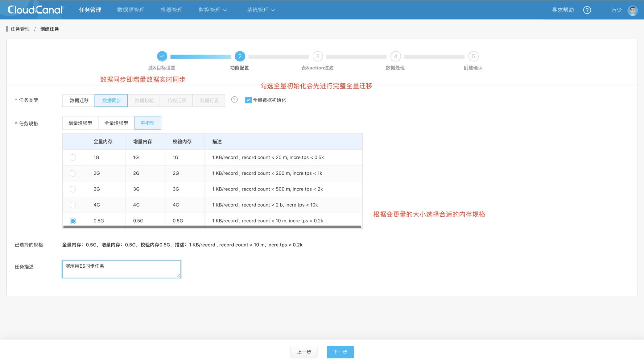Click the task type help tooltip icon
The height and width of the screenshot is (363, 644).
click(234, 100)
